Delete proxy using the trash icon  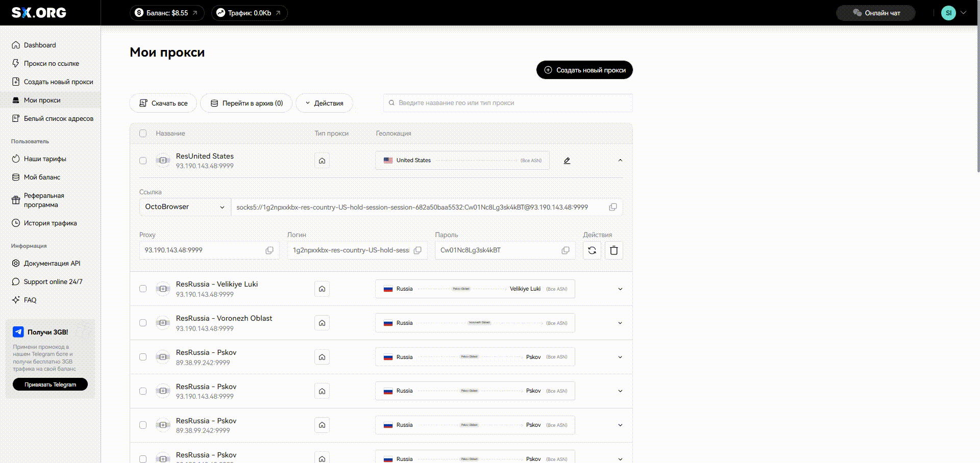(614, 250)
